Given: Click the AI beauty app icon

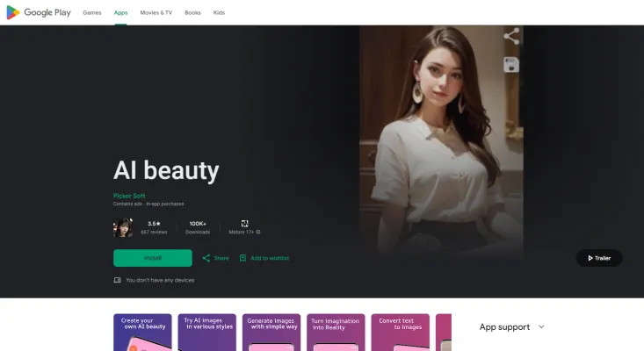Looking at the screenshot, I should tap(123, 227).
